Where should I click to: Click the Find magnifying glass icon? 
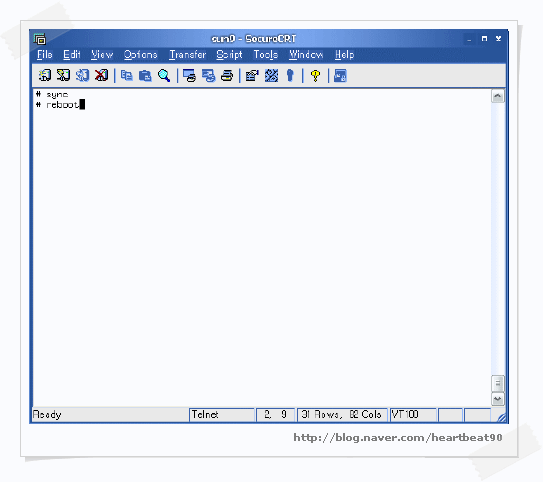click(x=164, y=75)
